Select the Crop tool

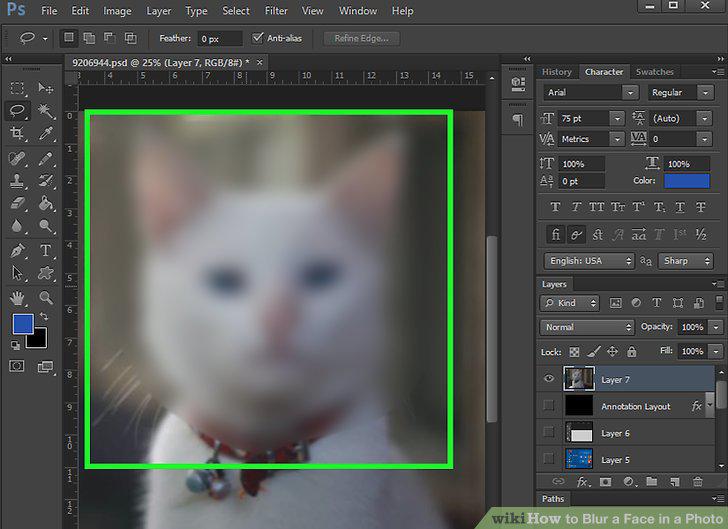click(17, 134)
